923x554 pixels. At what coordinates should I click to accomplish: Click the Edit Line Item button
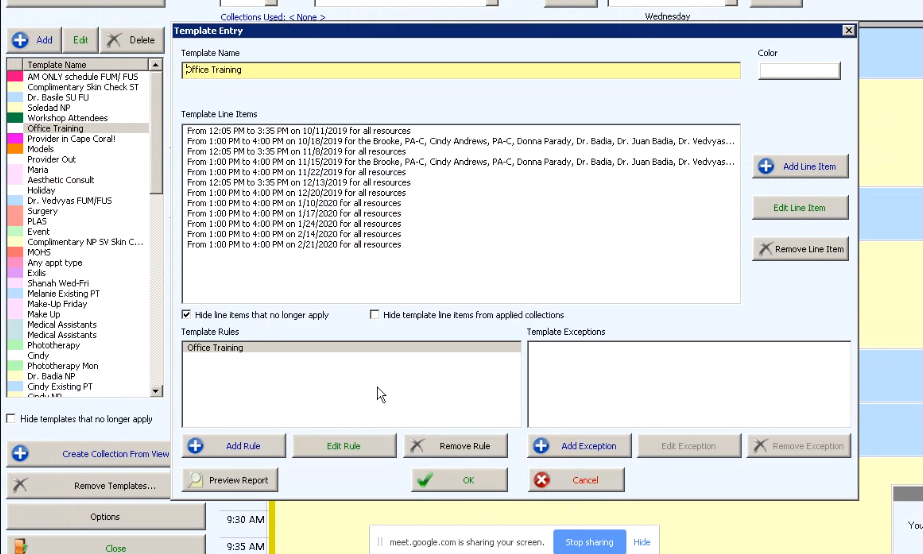point(800,208)
